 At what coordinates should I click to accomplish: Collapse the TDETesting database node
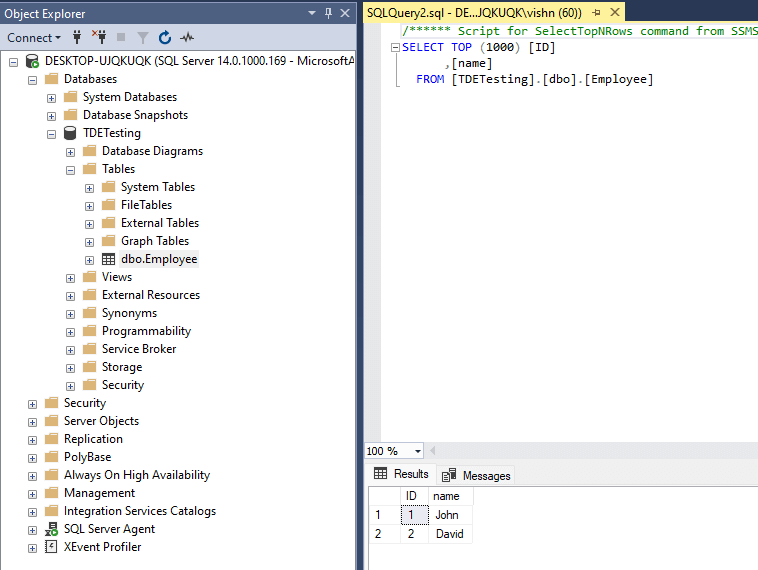click(x=52, y=133)
